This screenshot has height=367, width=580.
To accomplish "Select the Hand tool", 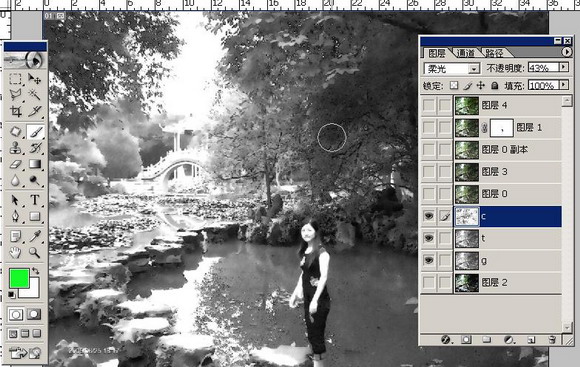I will (15, 253).
